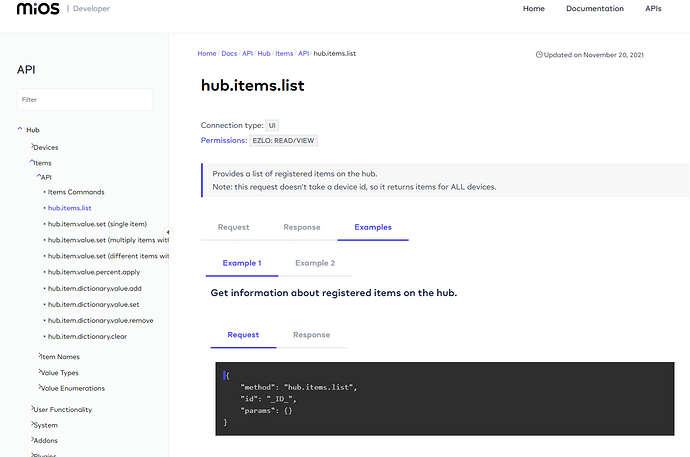Open hub.item.dictionary.value.remove entry
Screen dimensions: 690x457
pos(100,321)
